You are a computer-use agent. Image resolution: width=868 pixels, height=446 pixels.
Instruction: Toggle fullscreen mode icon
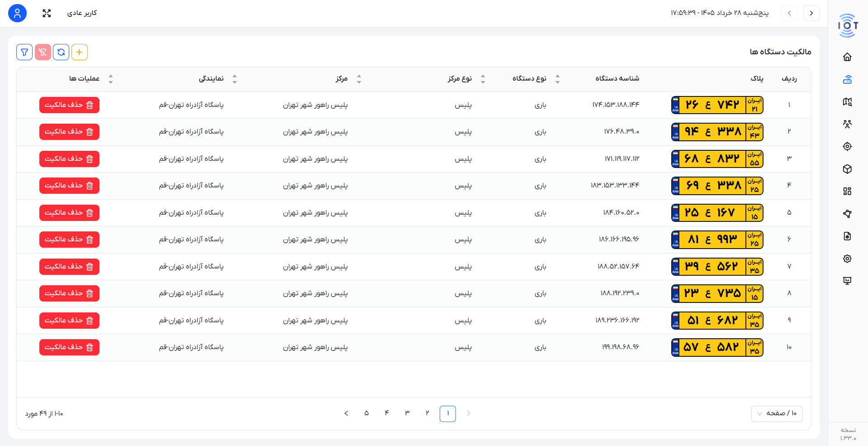click(47, 13)
